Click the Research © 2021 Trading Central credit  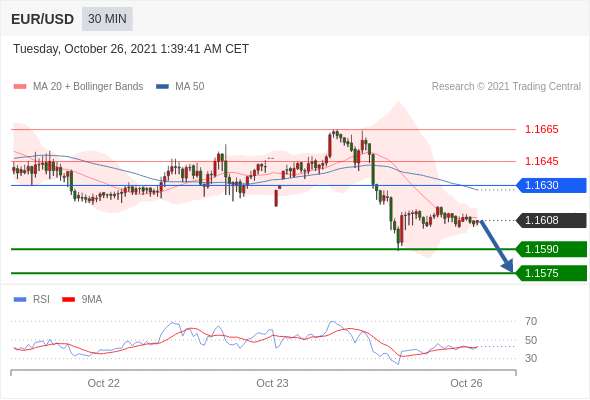[x=506, y=87]
